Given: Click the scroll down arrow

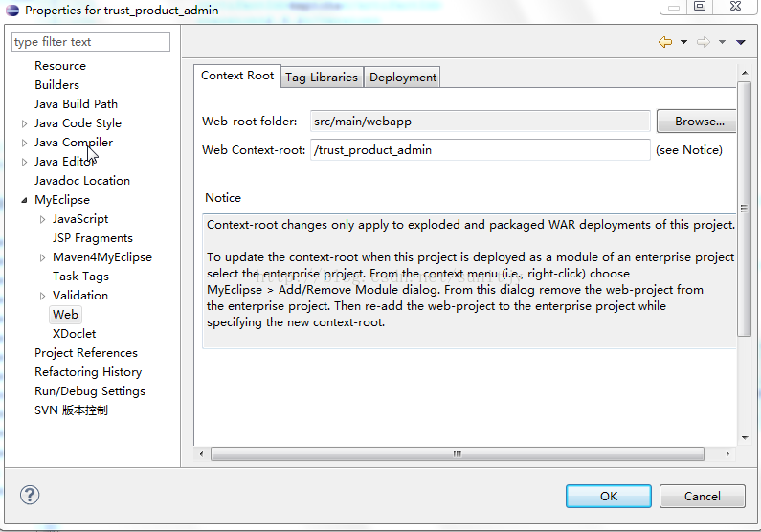Looking at the screenshot, I should (745, 438).
